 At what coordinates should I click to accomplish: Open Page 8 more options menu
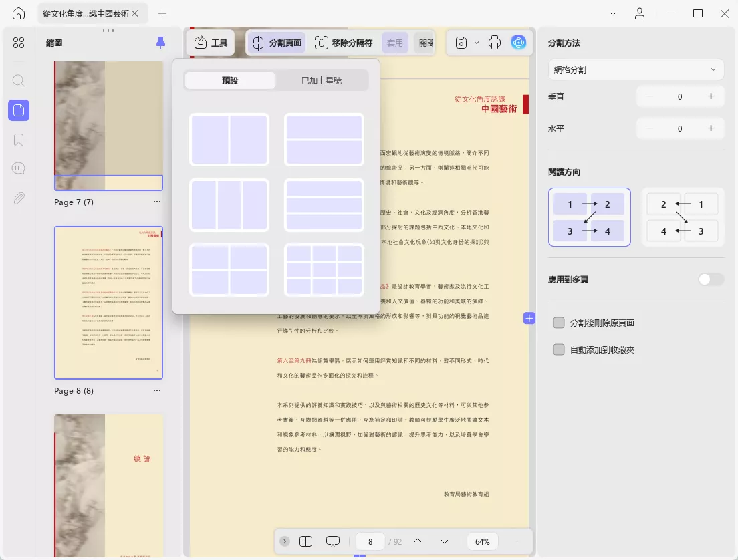click(x=156, y=390)
